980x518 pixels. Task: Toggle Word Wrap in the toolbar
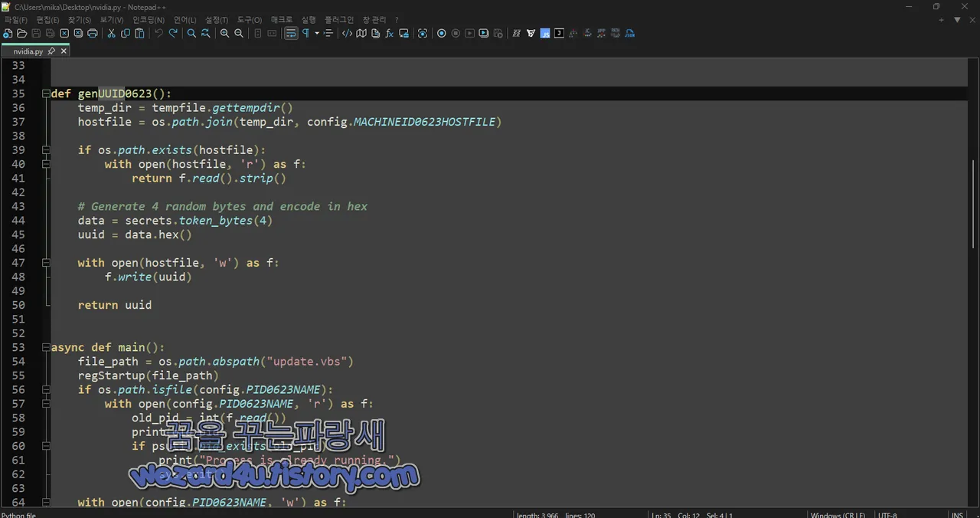click(291, 34)
